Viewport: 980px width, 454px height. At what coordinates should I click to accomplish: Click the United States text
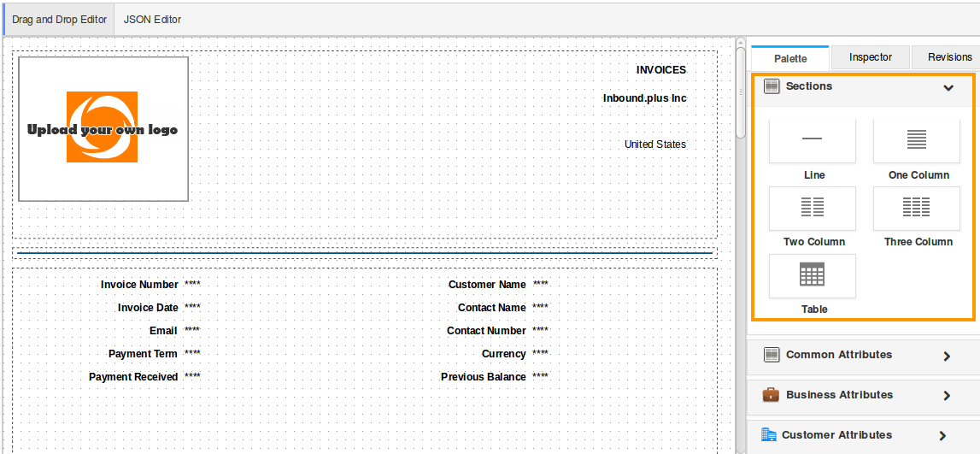click(x=655, y=144)
